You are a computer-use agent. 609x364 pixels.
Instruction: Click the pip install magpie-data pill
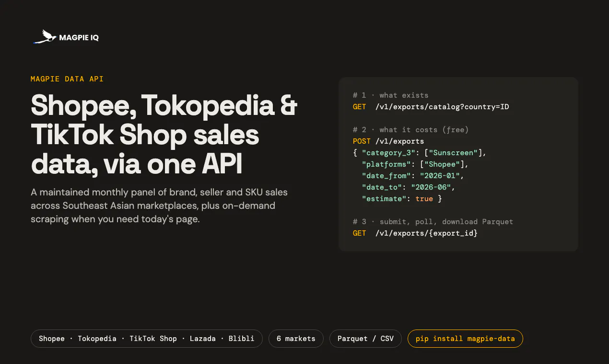pos(465,339)
